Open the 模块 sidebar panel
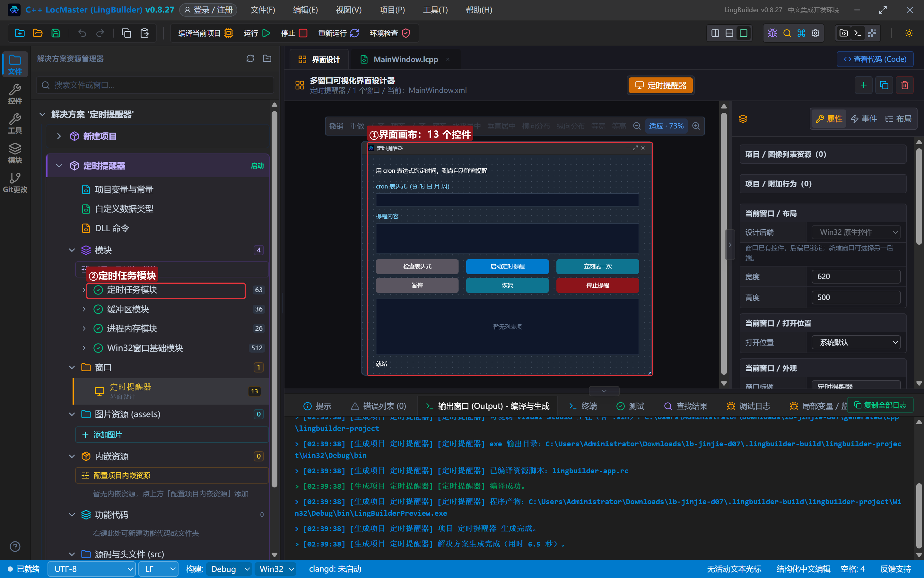 pyautogui.click(x=15, y=153)
